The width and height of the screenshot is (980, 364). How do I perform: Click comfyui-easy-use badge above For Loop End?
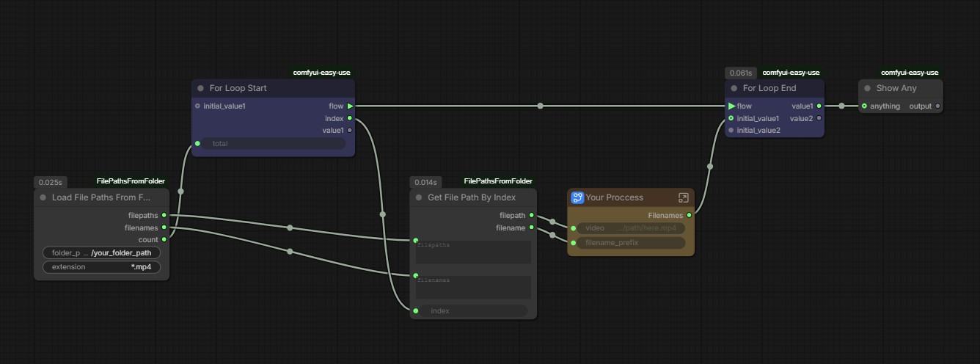click(791, 73)
